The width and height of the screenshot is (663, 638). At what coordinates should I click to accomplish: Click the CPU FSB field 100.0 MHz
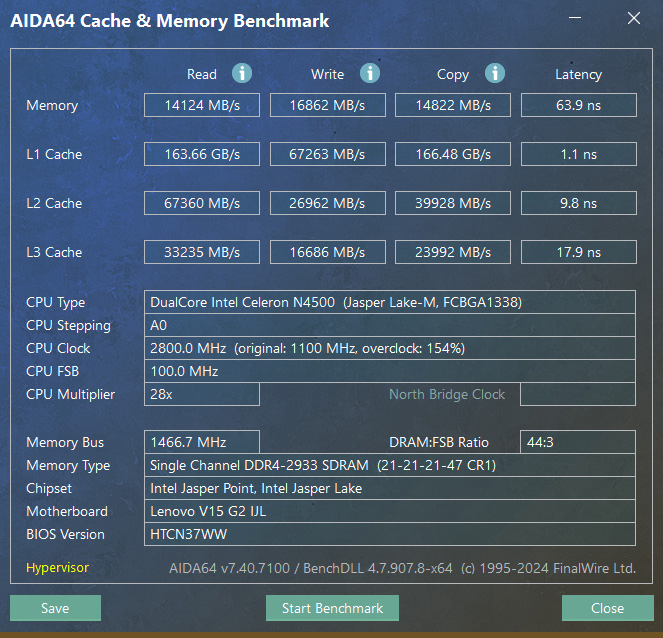click(x=390, y=371)
